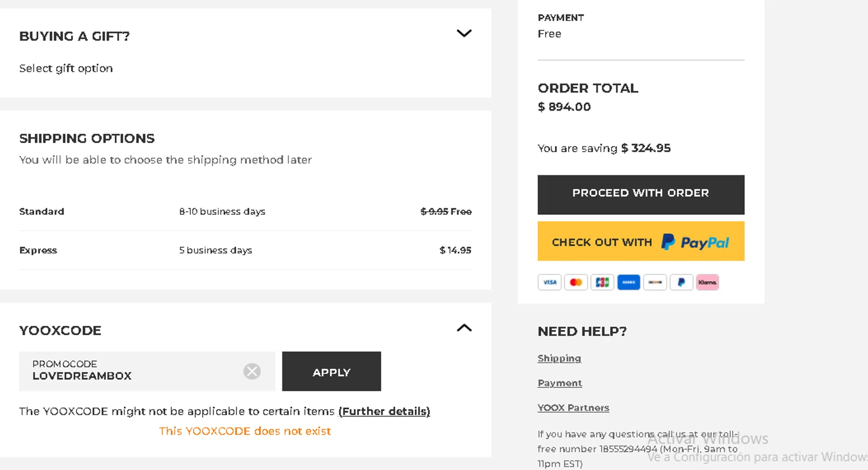
Task: Open the Payment help link
Action: coord(560,383)
